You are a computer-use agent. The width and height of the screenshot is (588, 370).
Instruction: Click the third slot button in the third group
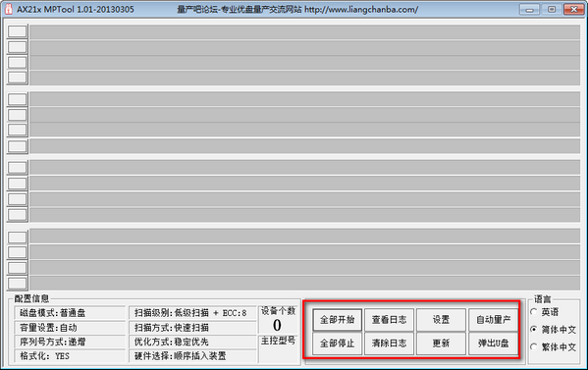pyautogui.click(x=18, y=199)
